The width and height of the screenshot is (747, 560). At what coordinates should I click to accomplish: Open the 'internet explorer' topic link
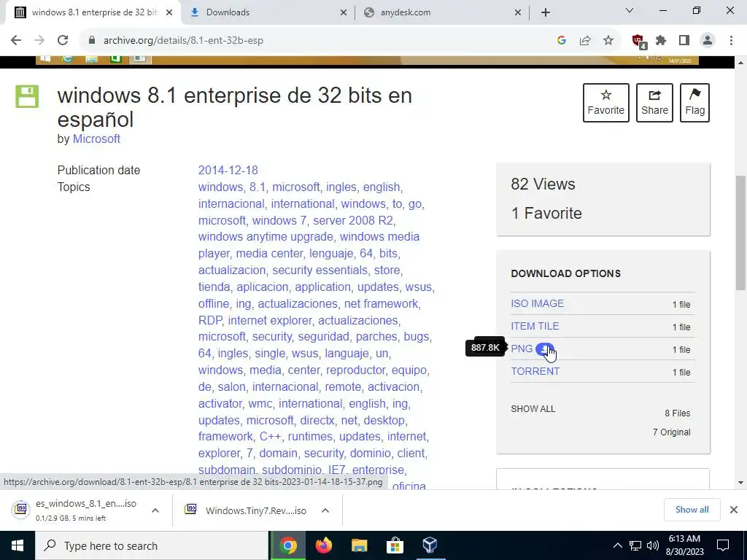270,321
